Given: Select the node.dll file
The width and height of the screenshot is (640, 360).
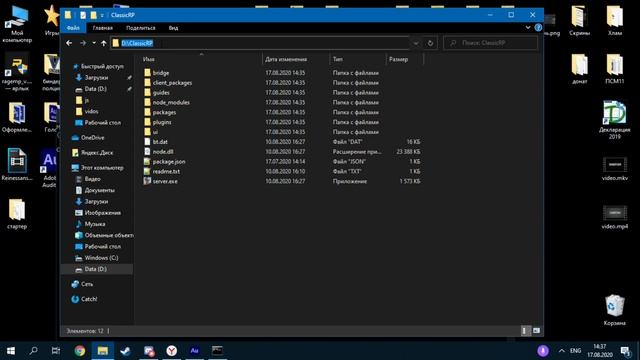Looking at the screenshot, I should 163,151.
